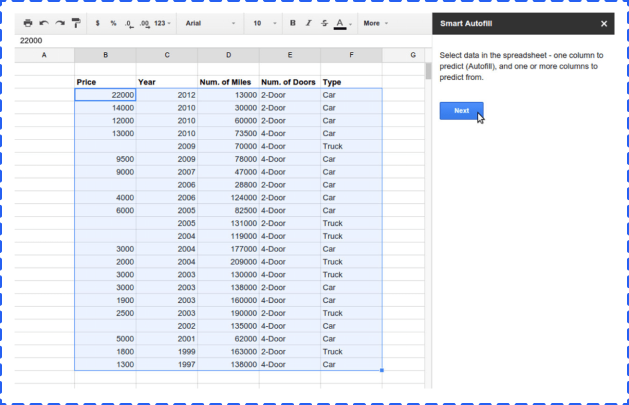The height and width of the screenshot is (405, 629).
Task: Decrease decimal places
Action: click(129, 22)
